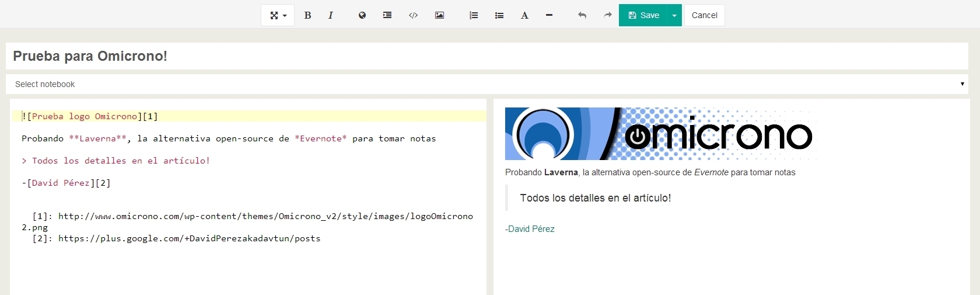Click the Omicrono logo in preview
The width and height of the screenshot is (980, 295).
tap(659, 134)
